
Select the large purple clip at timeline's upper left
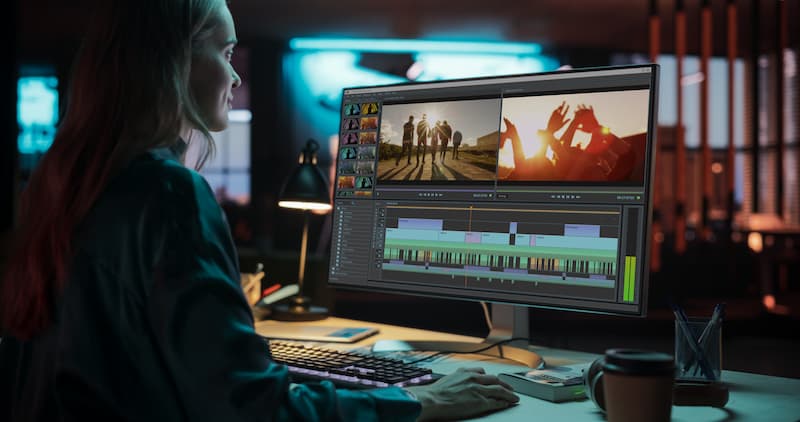[420, 224]
